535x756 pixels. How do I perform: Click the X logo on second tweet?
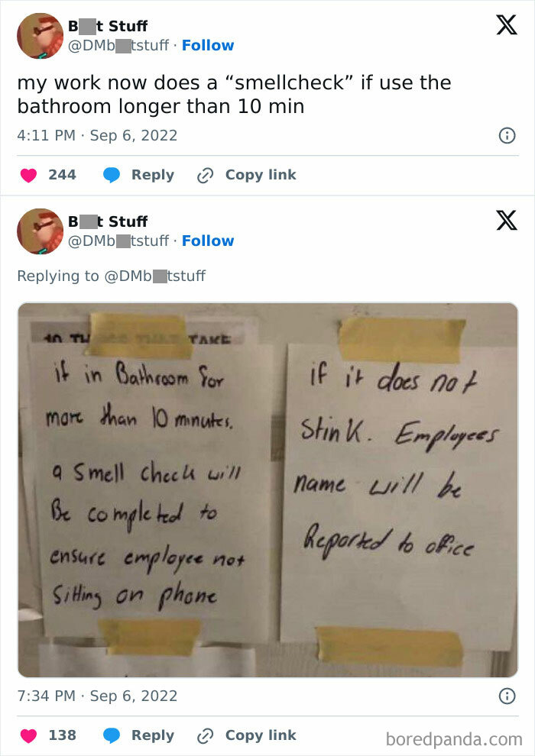click(x=507, y=221)
